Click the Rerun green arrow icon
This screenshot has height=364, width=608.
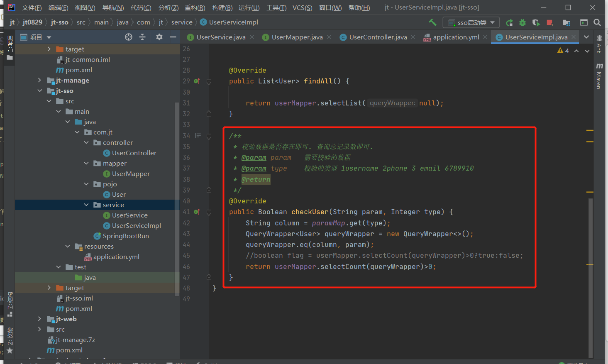point(509,22)
